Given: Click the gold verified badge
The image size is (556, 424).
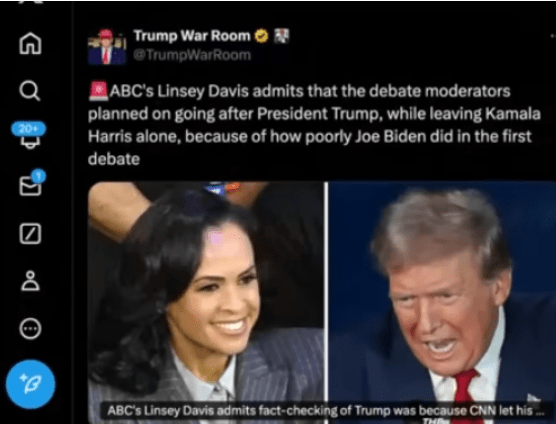Looking at the screenshot, I should click(262, 36).
